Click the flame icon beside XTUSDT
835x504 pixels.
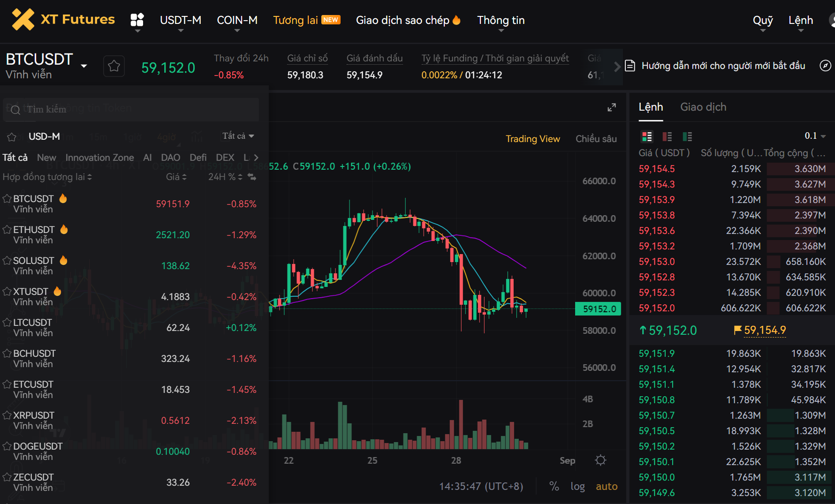(57, 291)
